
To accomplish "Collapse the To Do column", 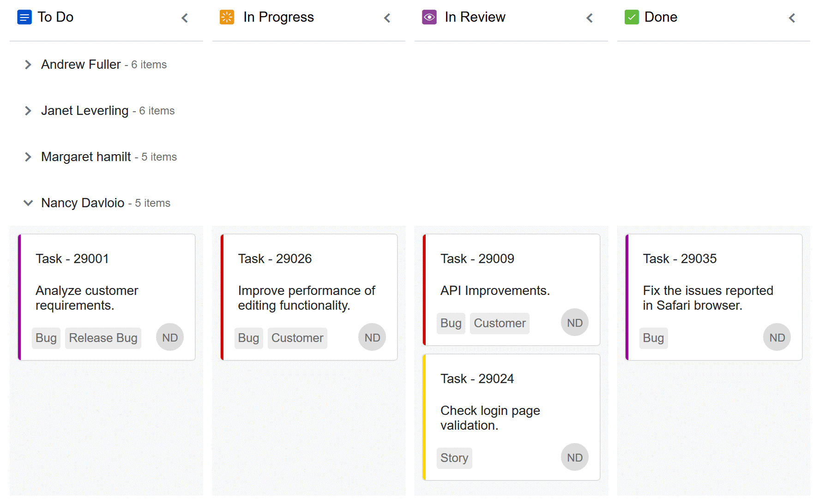I will (185, 18).
